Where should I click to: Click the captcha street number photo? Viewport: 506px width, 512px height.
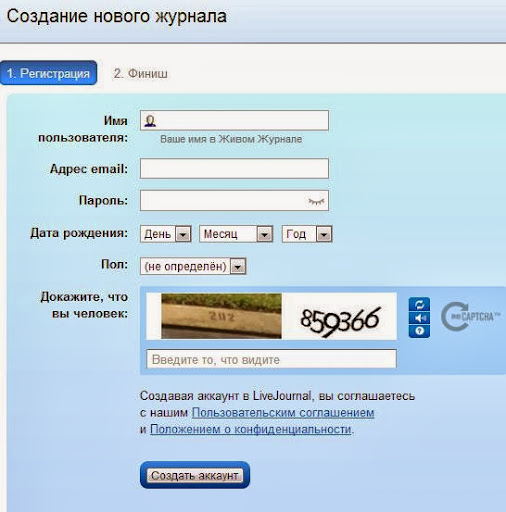pos(221,316)
